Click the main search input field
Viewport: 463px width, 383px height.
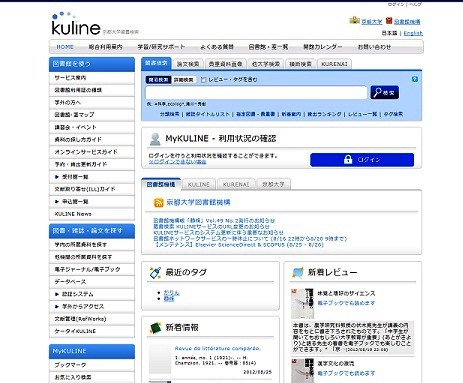[256, 93]
